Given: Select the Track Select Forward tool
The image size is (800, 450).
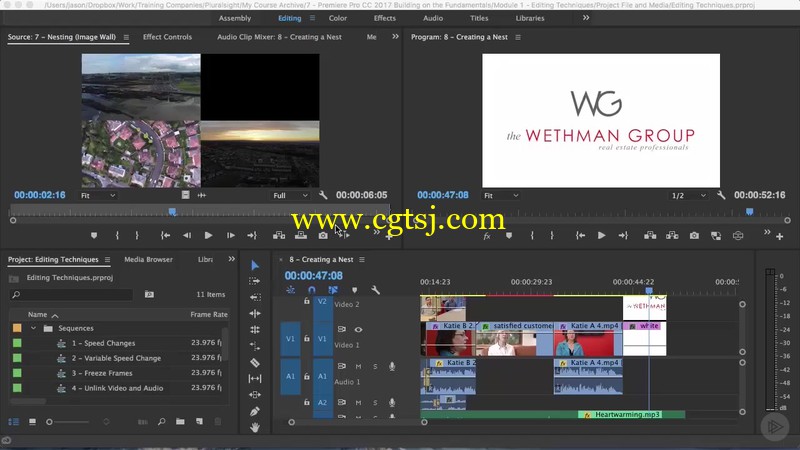Looking at the screenshot, I should (x=255, y=281).
